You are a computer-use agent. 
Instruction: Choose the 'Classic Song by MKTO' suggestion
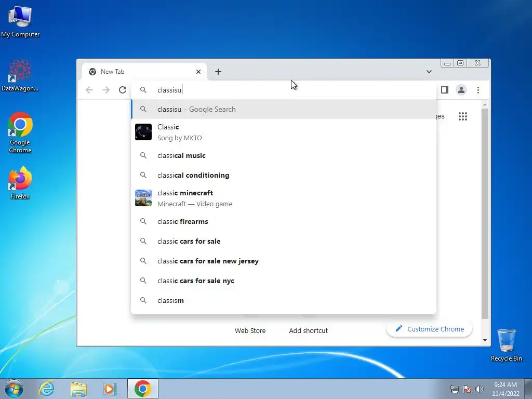(x=284, y=132)
